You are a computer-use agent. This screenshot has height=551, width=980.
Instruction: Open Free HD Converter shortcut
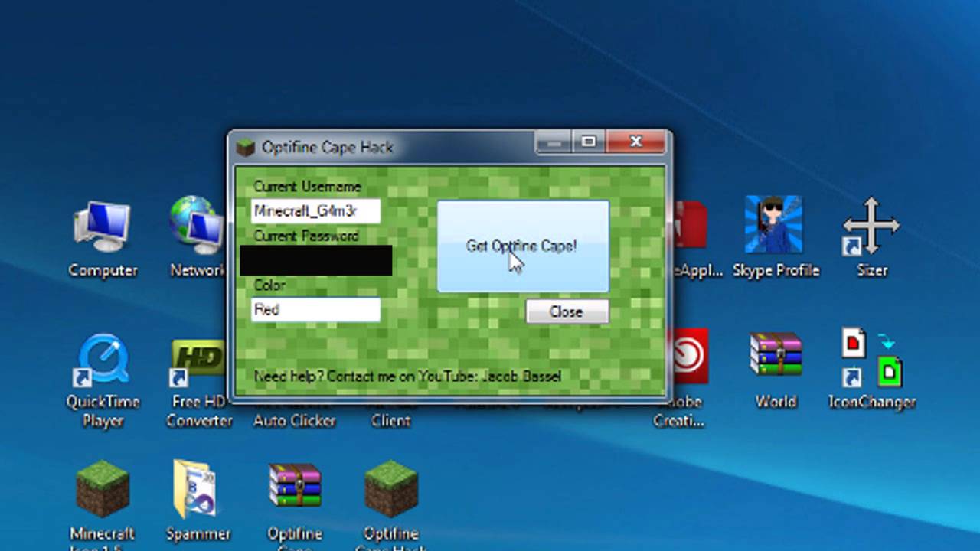(x=198, y=363)
